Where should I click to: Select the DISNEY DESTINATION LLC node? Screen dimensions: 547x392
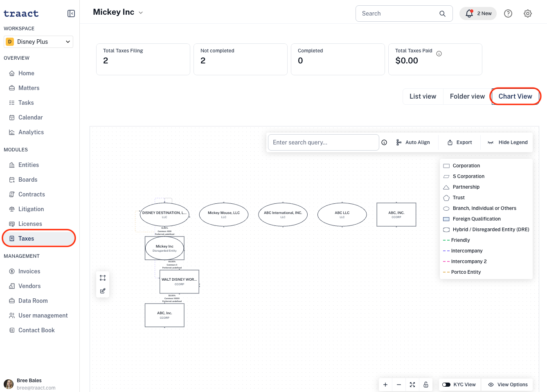[164, 214]
